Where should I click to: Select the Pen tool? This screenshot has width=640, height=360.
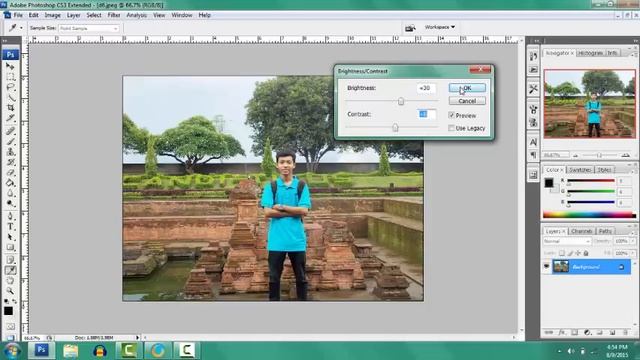click(10, 216)
